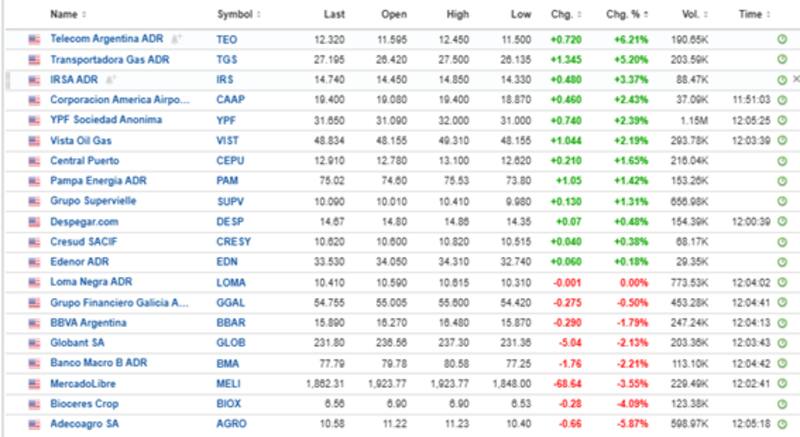
Task: Click the clock icon in Globant SA row
Action: click(781, 343)
